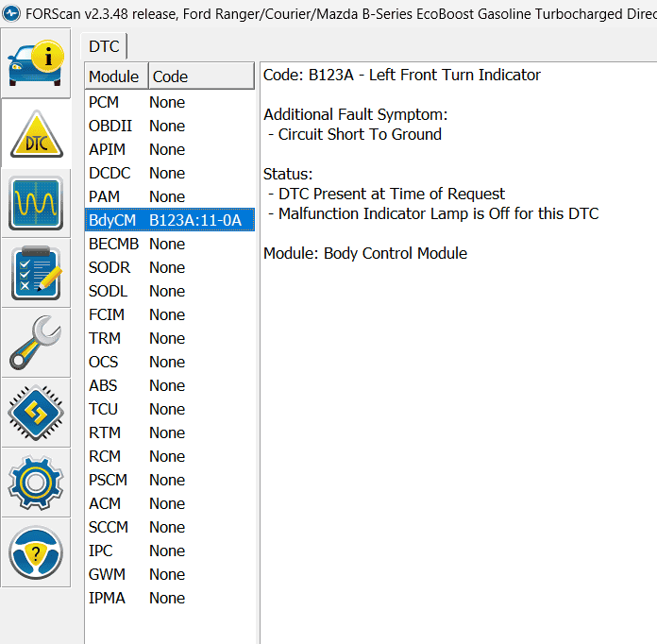Switch to the DTC tab
Viewport: 657px width, 644px height.
click(104, 46)
